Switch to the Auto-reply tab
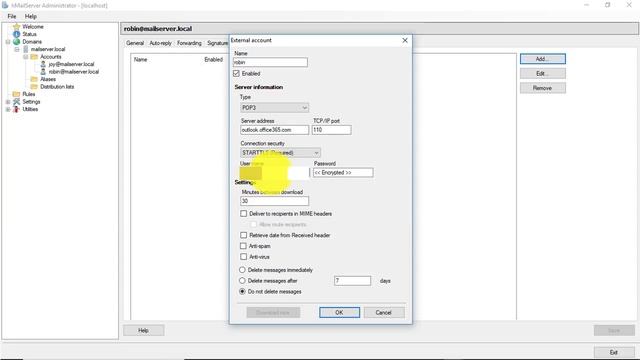 [160, 43]
